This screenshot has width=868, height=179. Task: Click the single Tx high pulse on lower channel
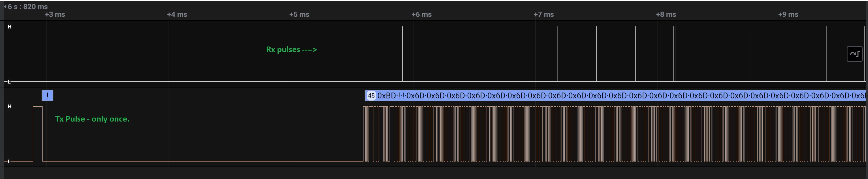click(x=38, y=134)
